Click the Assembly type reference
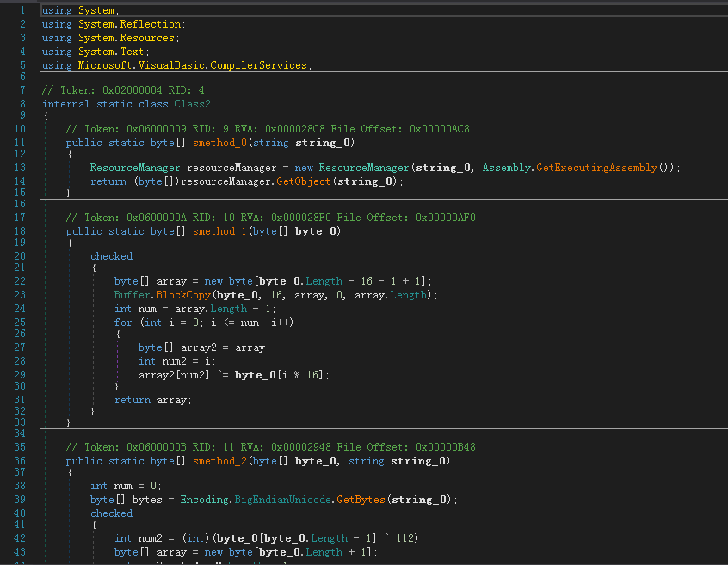 coord(506,168)
